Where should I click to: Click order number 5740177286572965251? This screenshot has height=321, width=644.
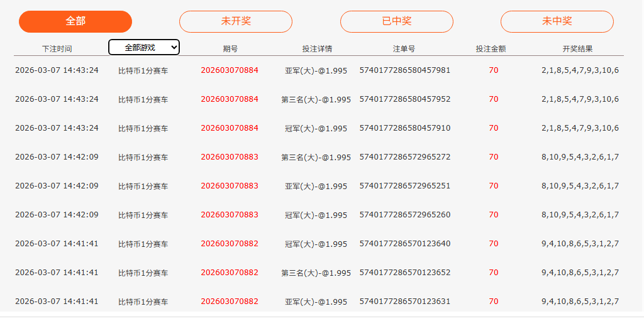click(x=405, y=186)
